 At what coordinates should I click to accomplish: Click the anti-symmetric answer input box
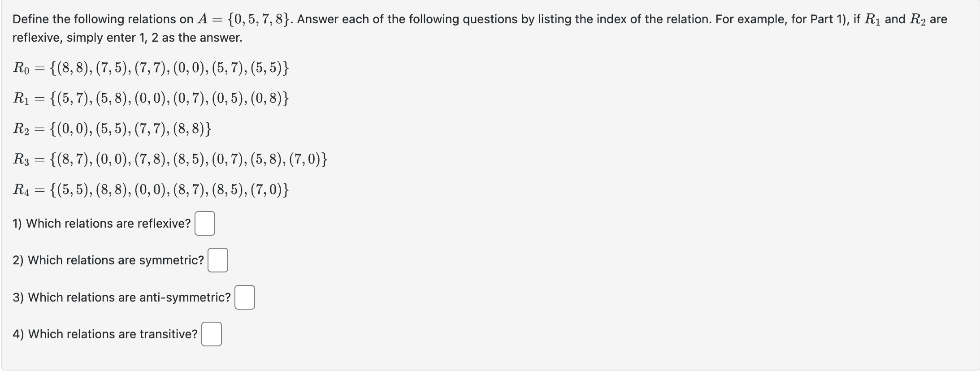244,297
